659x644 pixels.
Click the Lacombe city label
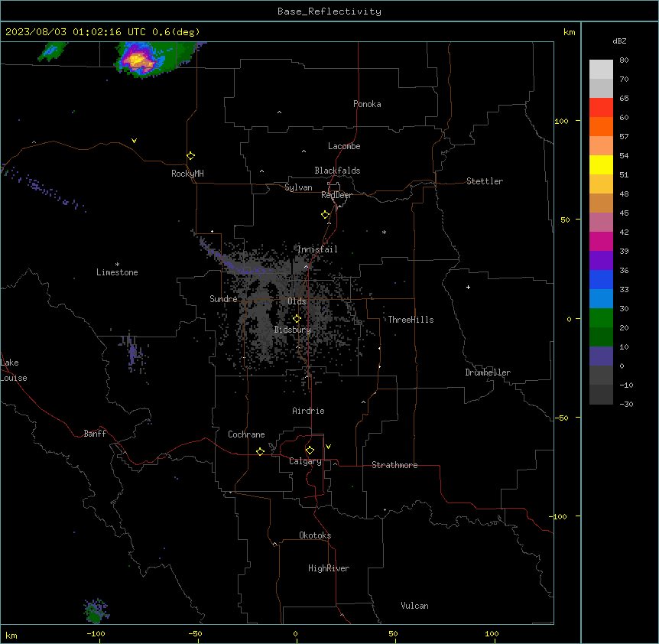[344, 146]
